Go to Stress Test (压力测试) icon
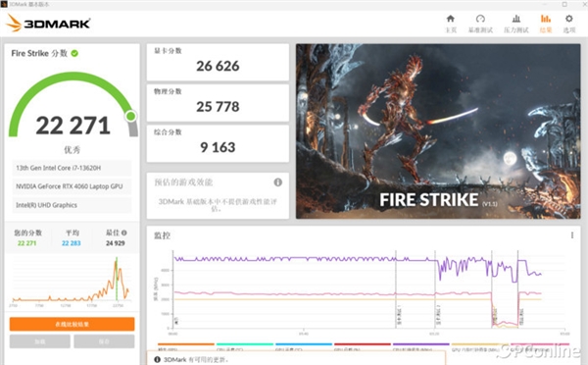588x365 pixels. coord(516,19)
